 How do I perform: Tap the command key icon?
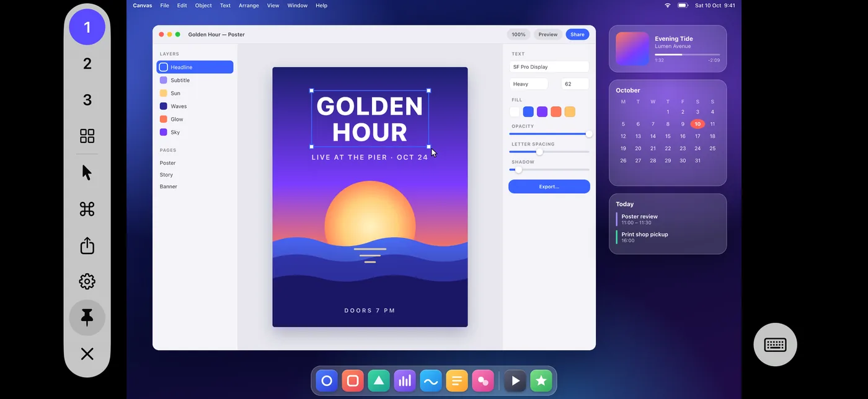[x=87, y=209]
